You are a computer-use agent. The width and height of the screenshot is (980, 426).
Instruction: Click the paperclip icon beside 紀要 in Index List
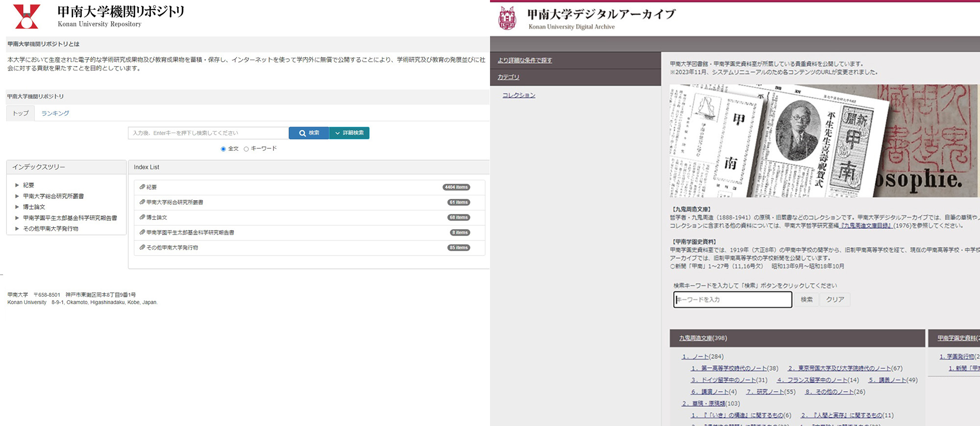tap(142, 187)
